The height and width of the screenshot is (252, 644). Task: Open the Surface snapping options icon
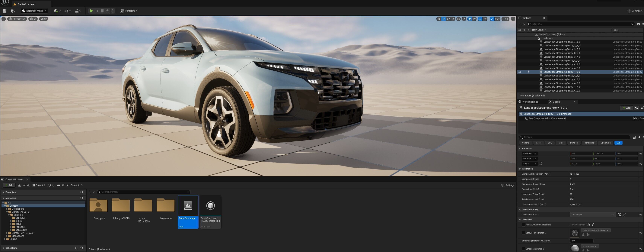[464, 19]
